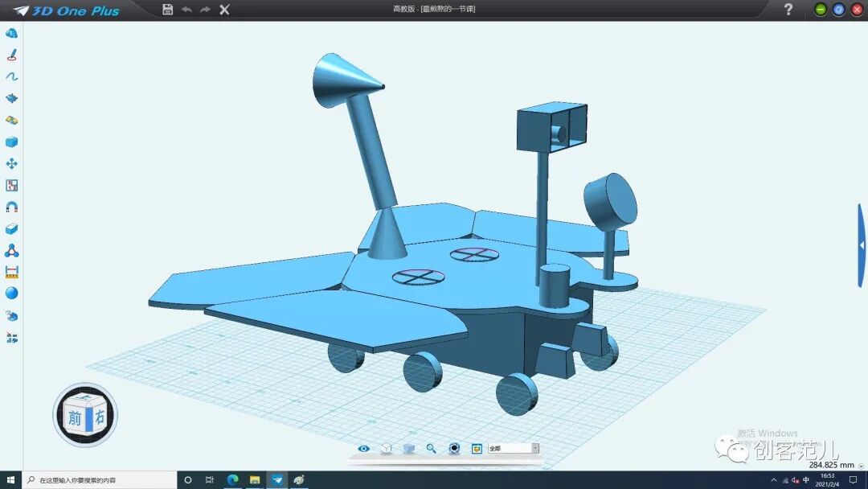Viewport: 868px width, 489px height.
Task: Open the combine shapes box tool
Action: (x=11, y=228)
